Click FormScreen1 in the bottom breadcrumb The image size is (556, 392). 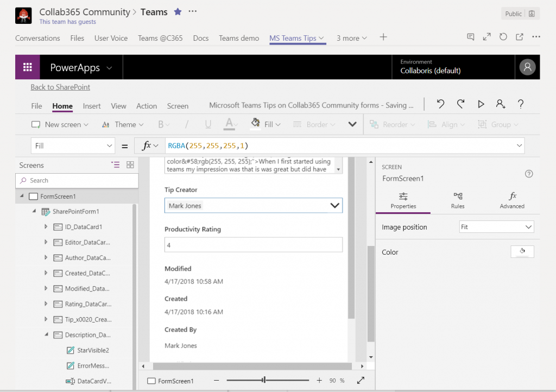pos(170,381)
